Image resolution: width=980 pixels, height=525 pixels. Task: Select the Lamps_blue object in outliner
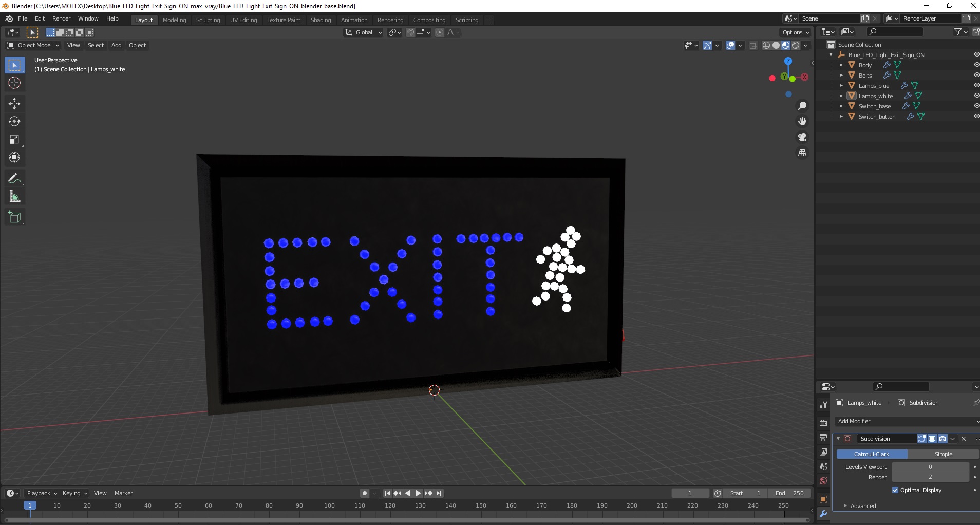[874, 86]
